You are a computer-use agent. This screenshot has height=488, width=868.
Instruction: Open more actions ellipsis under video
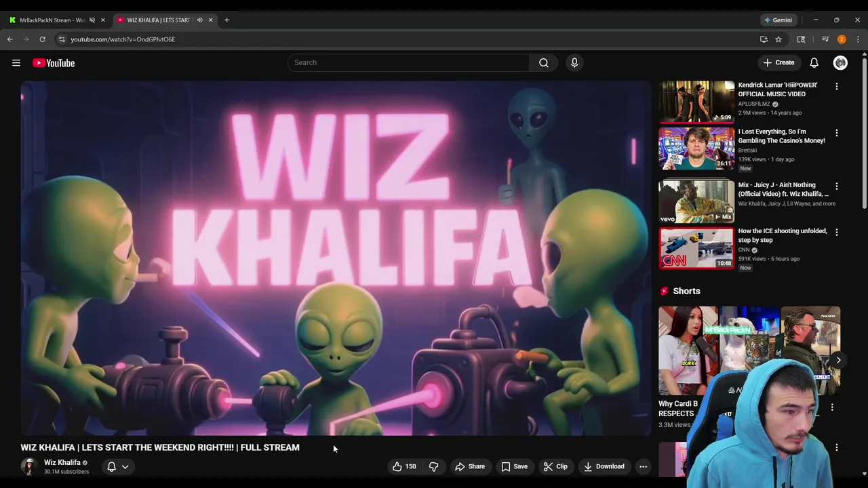point(643,466)
